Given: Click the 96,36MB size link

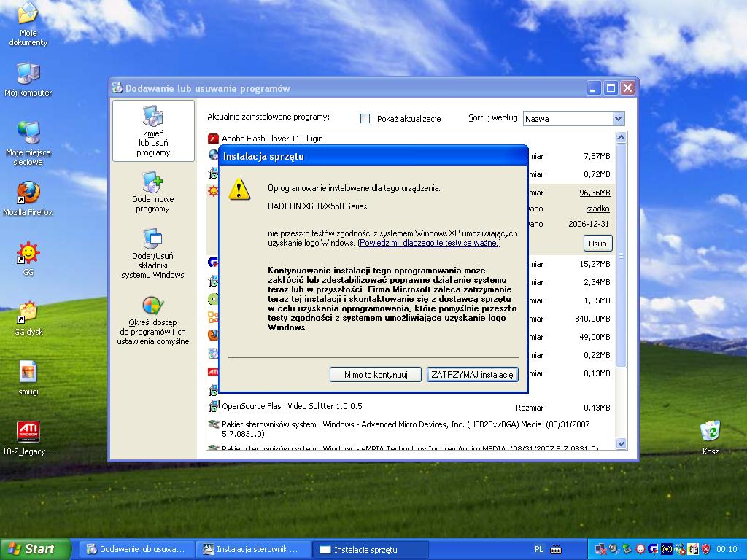Looking at the screenshot, I should 595,192.
